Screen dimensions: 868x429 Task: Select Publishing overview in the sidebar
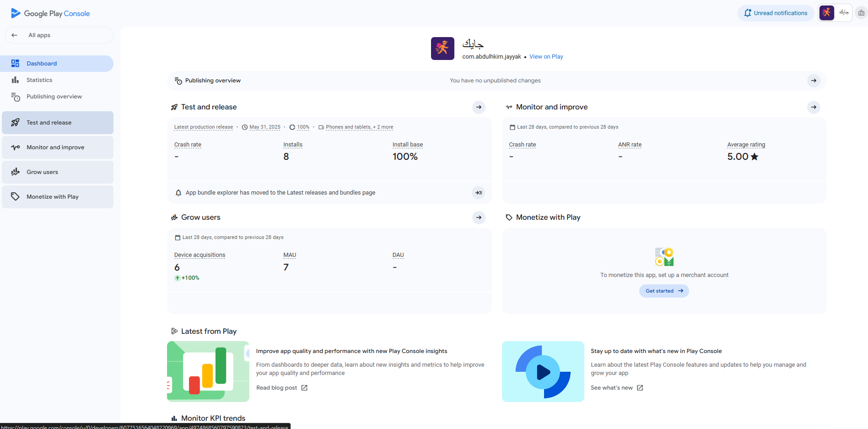54,97
